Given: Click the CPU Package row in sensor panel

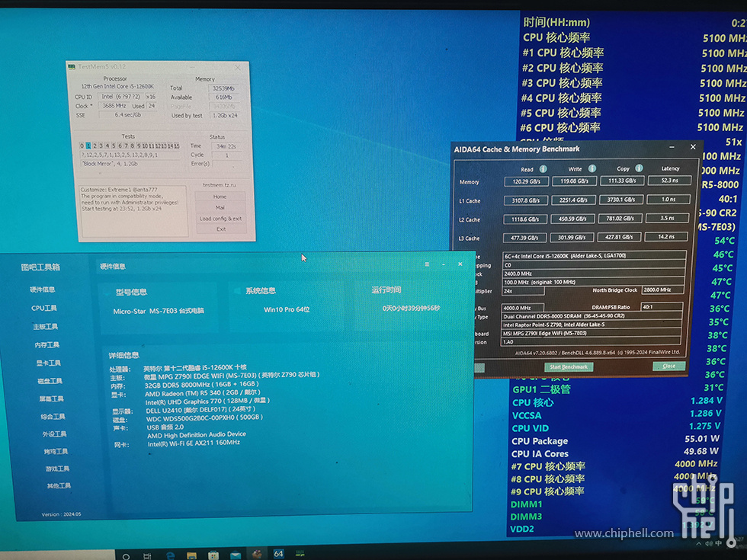Looking at the screenshot, I should pos(616,440).
